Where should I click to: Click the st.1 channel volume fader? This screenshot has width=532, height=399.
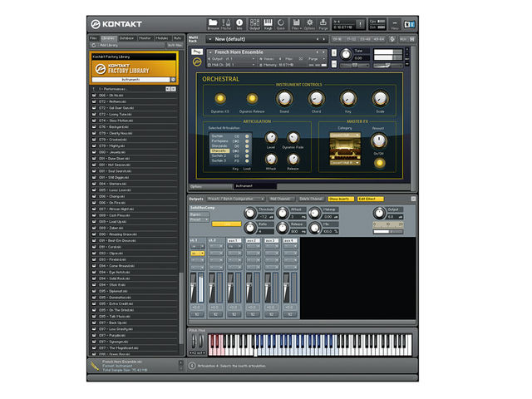coord(194,288)
